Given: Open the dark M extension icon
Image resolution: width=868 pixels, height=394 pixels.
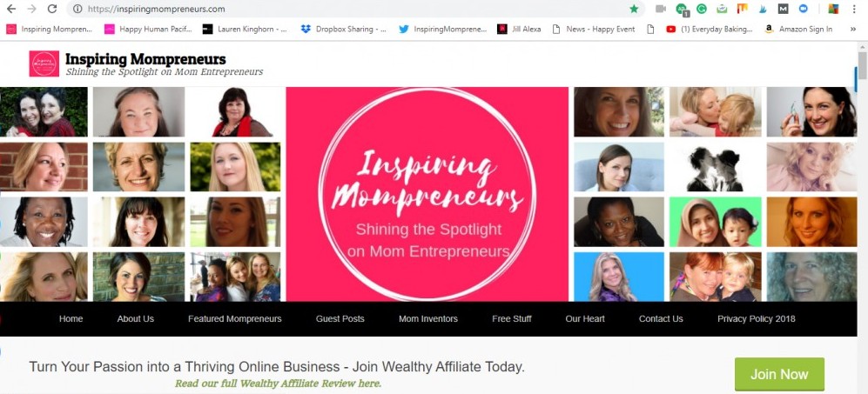Looking at the screenshot, I should tap(783, 9).
